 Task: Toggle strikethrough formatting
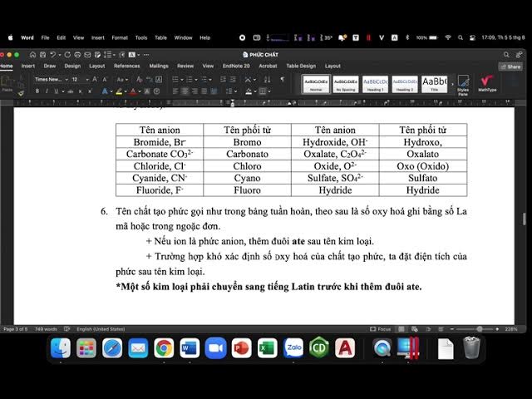tap(71, 91)
